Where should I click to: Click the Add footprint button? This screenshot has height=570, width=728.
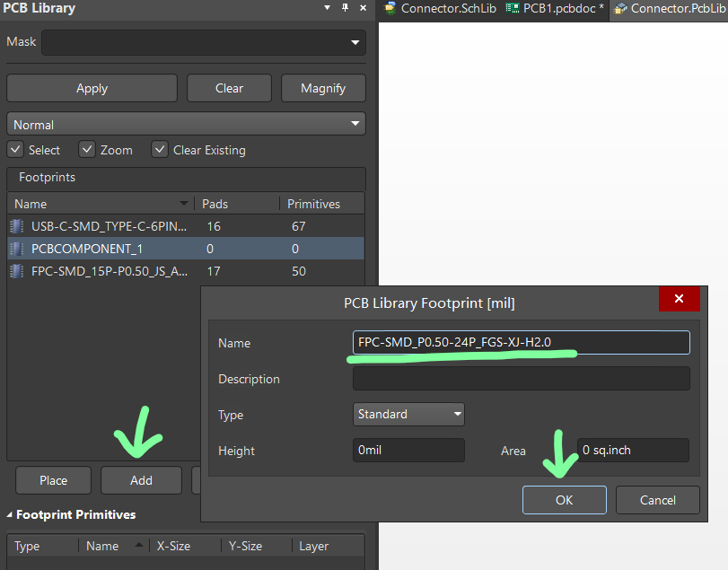(x=141, y=480)
